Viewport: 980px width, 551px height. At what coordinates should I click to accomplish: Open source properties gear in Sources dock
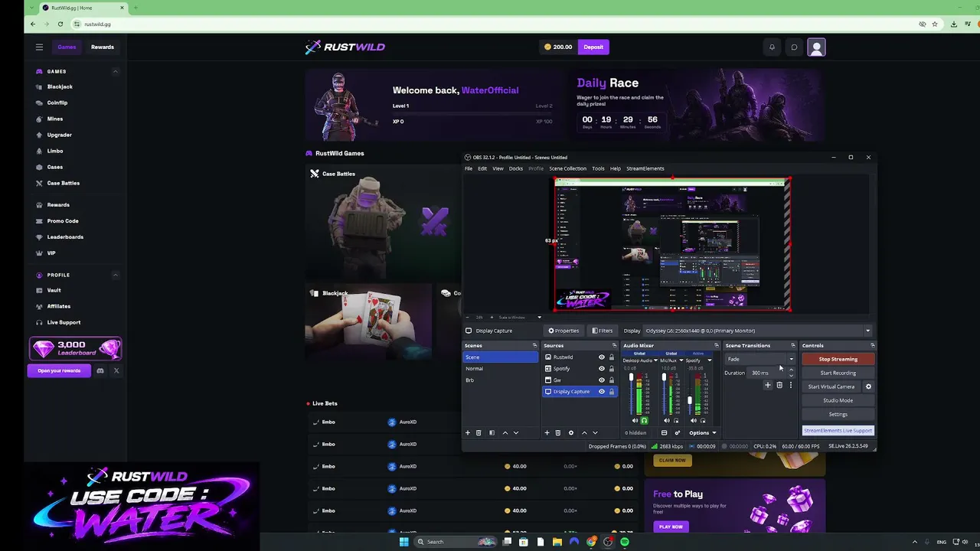[570, 433]
